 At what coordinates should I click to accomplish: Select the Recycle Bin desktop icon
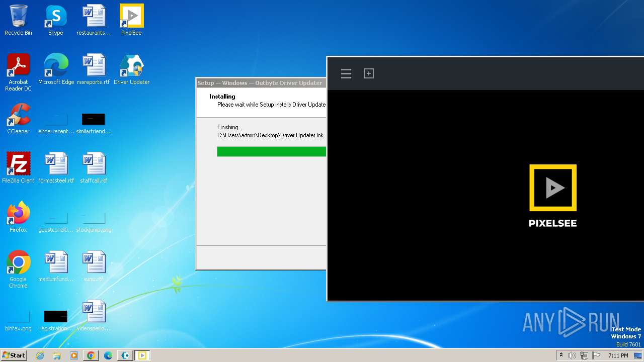[18, 20]
